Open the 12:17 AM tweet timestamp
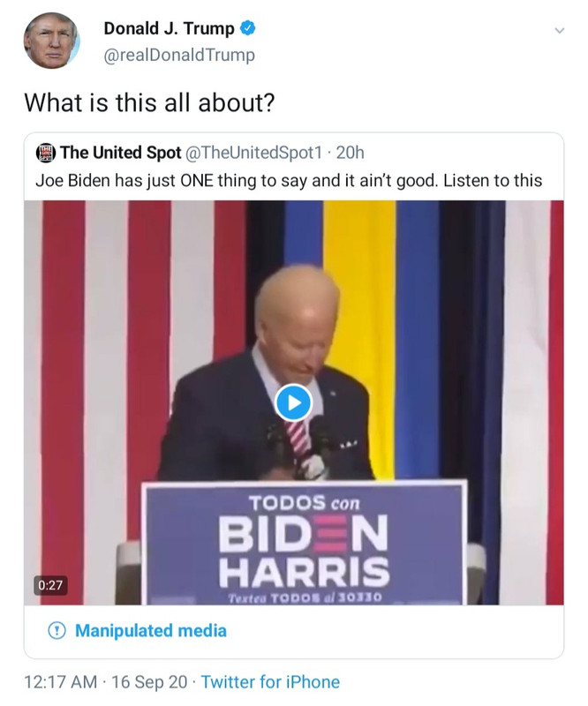Screen dimensions: 588x706 [60, 681]
